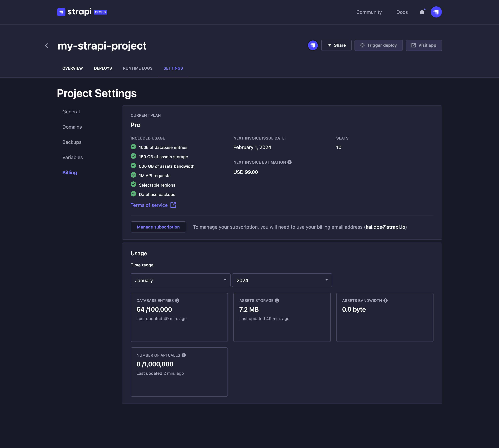Click the back arrow beside my-strapi-project

point(47,46)
